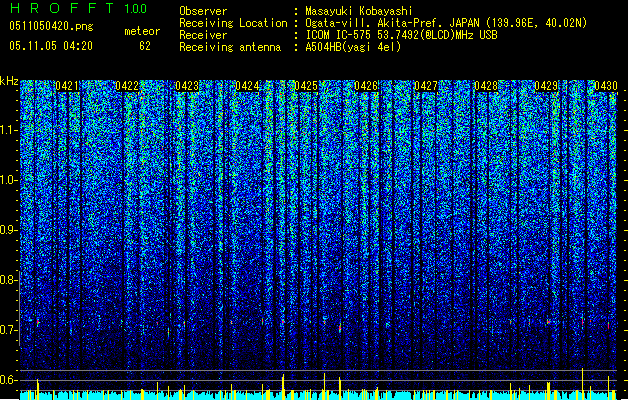Click the ICOM IC-575 53.7492 MHz receiver text
629x400 pixels.
pyautogui.click(x=401, y=35)
